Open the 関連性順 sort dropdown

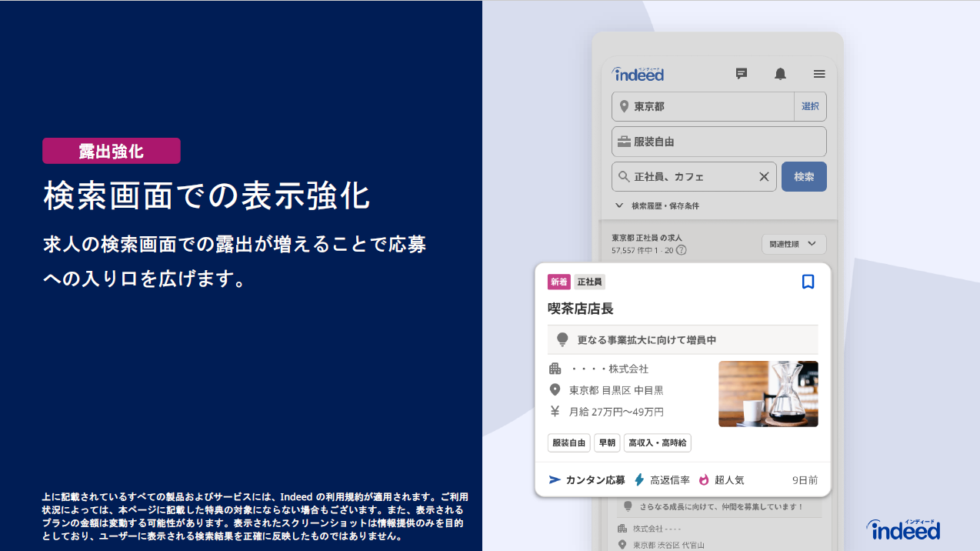tap(794, 244)
